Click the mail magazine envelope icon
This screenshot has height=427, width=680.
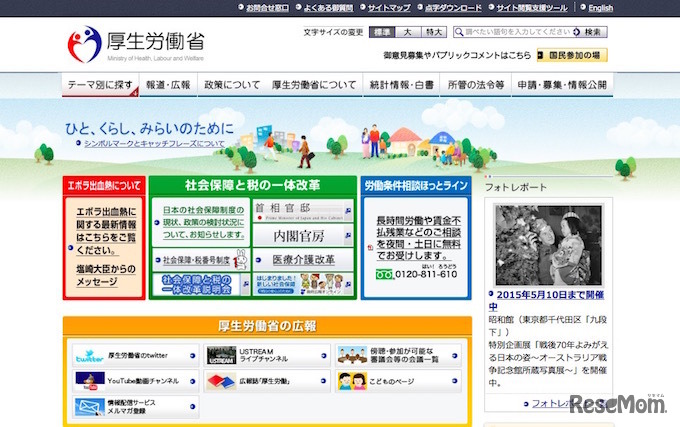90,406
